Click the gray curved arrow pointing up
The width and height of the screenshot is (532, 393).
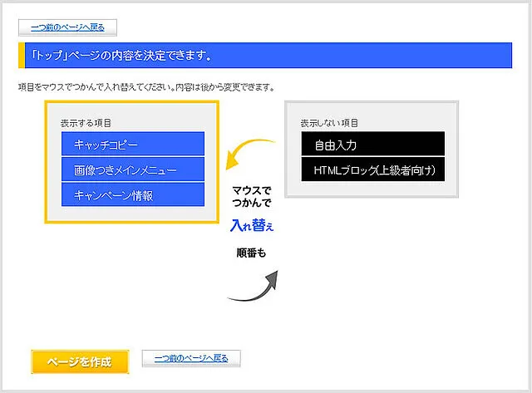click(254, 287)
